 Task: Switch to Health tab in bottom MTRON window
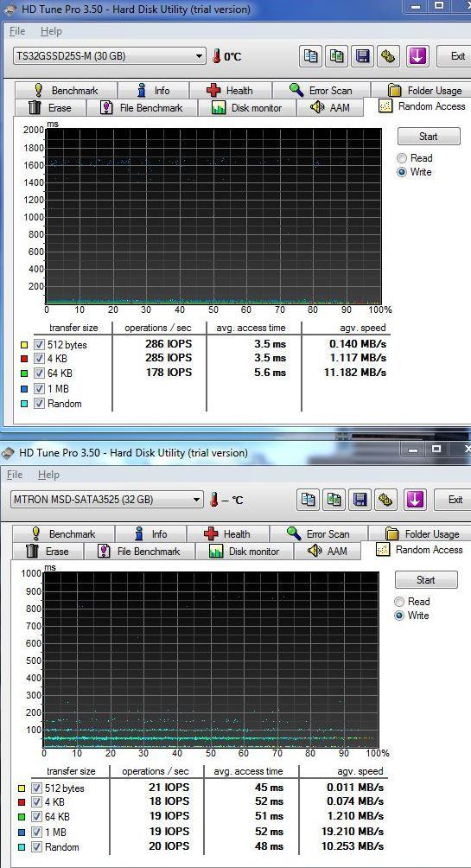pos(228,533)
